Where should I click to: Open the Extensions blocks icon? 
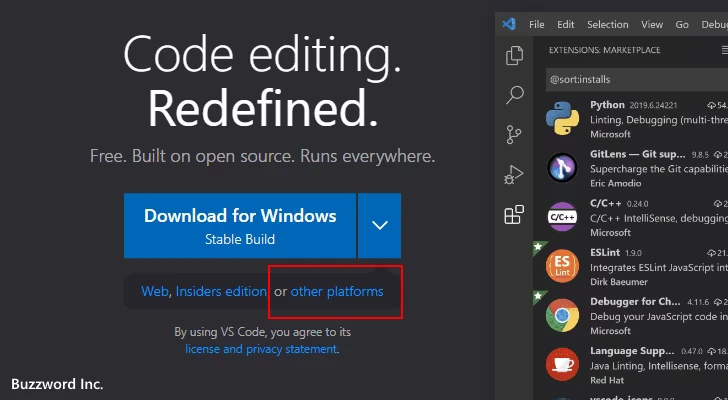514,215
